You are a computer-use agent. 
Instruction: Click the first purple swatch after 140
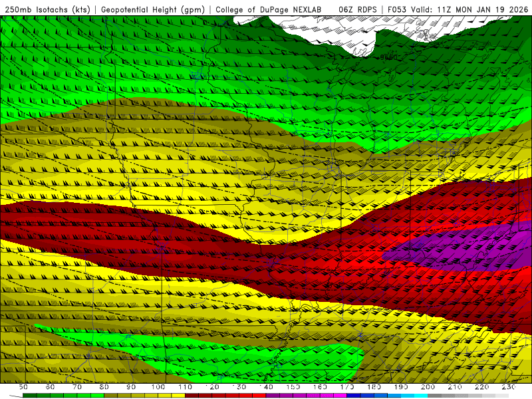pyautogui.click(x=273, y=396)
